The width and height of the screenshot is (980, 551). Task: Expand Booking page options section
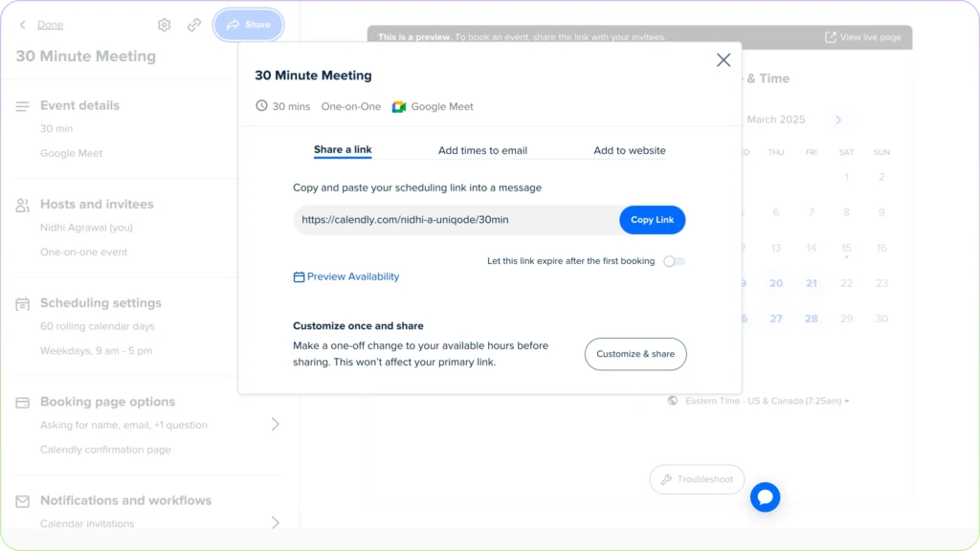tap(275, 424)
